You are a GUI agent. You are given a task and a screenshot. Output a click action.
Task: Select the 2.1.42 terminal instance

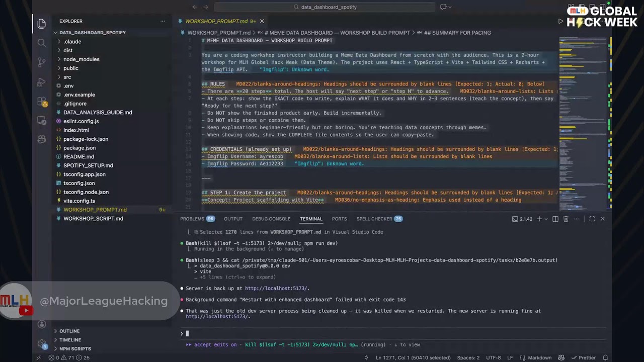pos(522,219)
